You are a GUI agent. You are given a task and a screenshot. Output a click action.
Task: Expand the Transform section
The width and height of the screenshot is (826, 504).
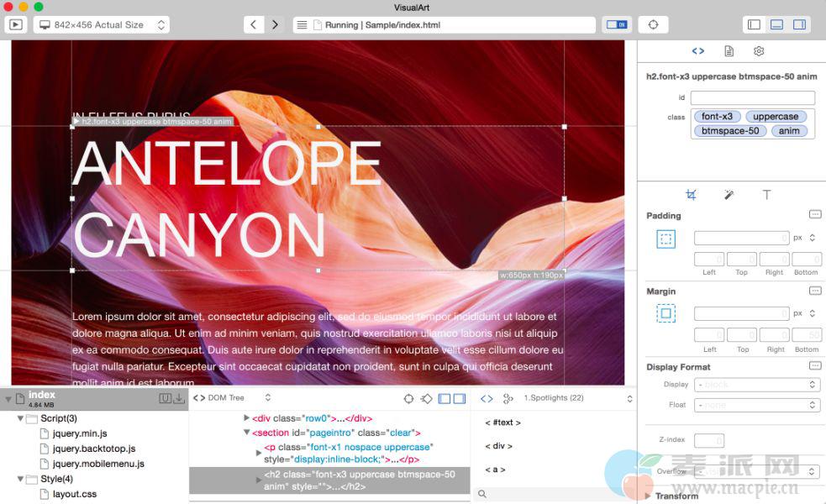648,496
